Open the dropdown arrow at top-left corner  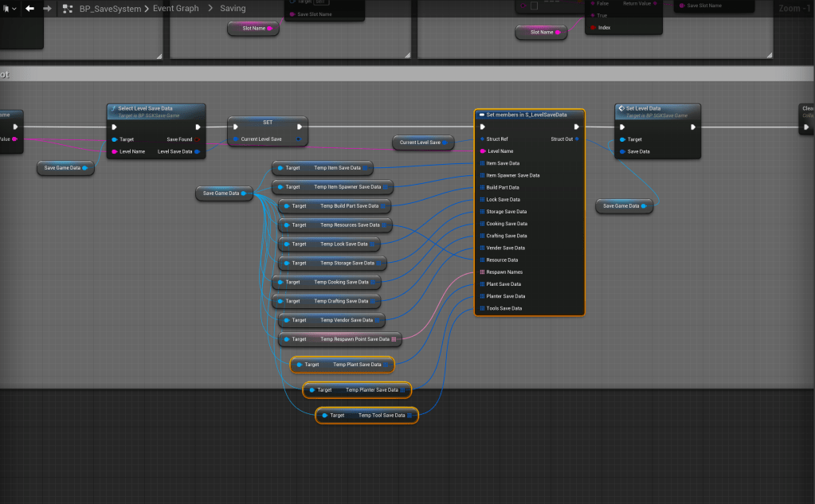tap(14, 9)
